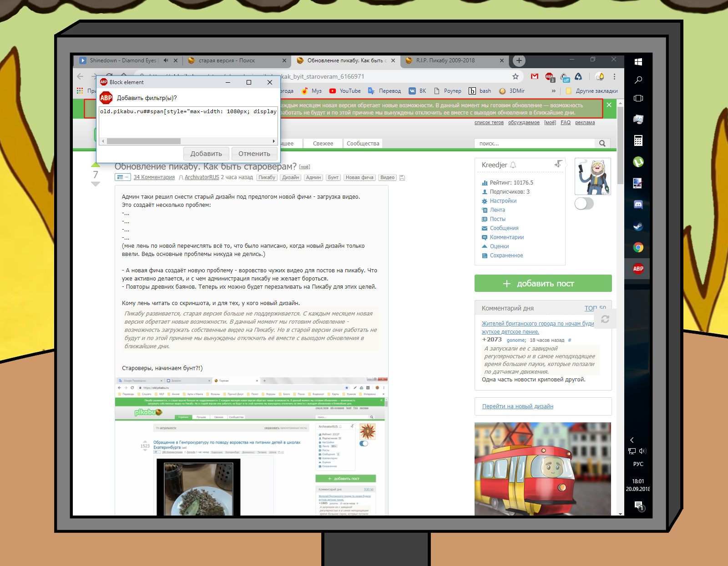This screenshot has width=728, height=566.
Task: Toggle the switch under the avatar
Action: tap(584, 203)
